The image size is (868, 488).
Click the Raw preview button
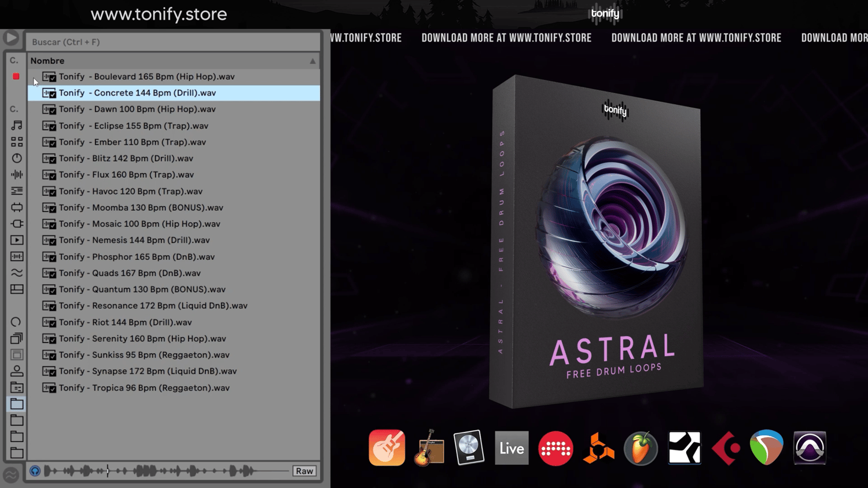304,471
